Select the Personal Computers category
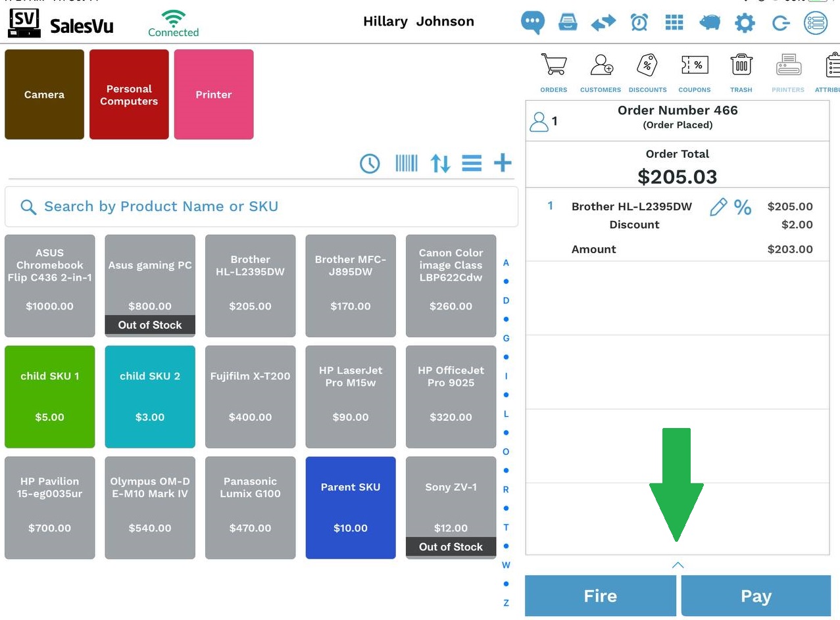840x620 pixels. 129,95
